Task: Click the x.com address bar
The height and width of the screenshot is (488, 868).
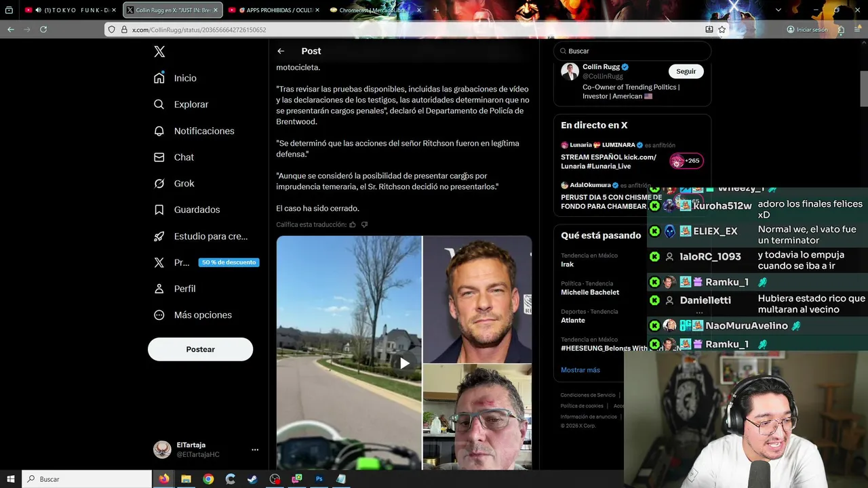Action: pos(407,30)
